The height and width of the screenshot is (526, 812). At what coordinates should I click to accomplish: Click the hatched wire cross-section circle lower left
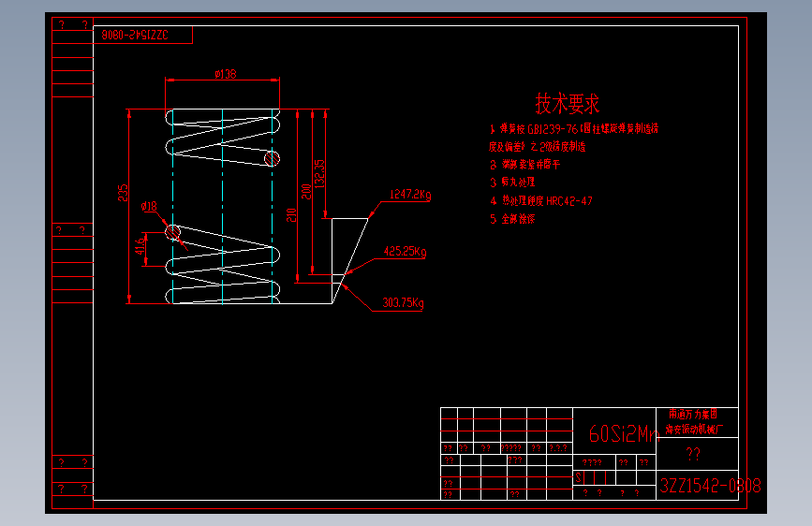pyautogui.click(x=173, y=232)
